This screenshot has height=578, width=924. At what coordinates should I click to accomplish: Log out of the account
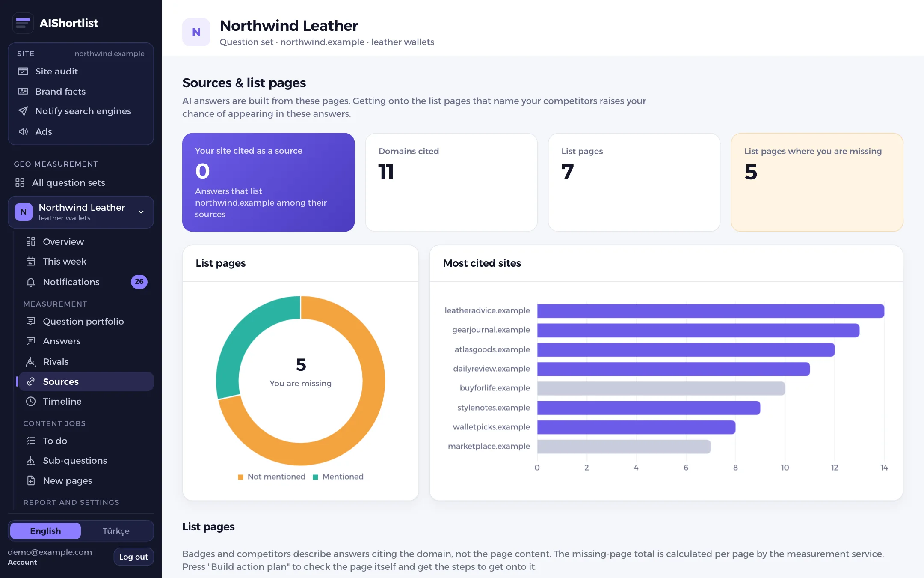coord(133,557)
